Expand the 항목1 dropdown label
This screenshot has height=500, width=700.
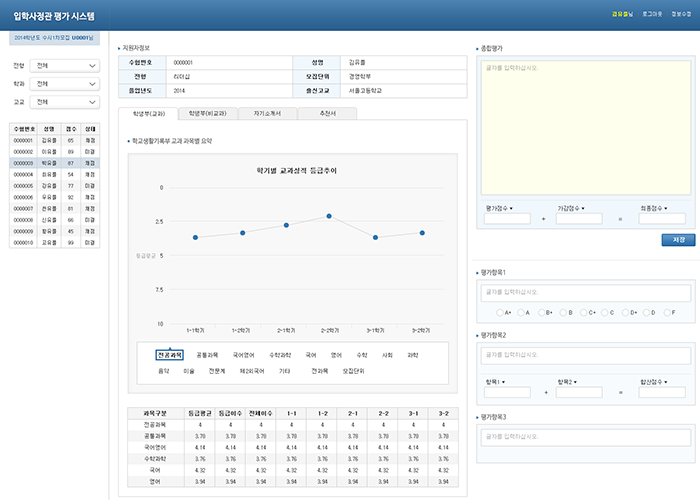point(495,382)
